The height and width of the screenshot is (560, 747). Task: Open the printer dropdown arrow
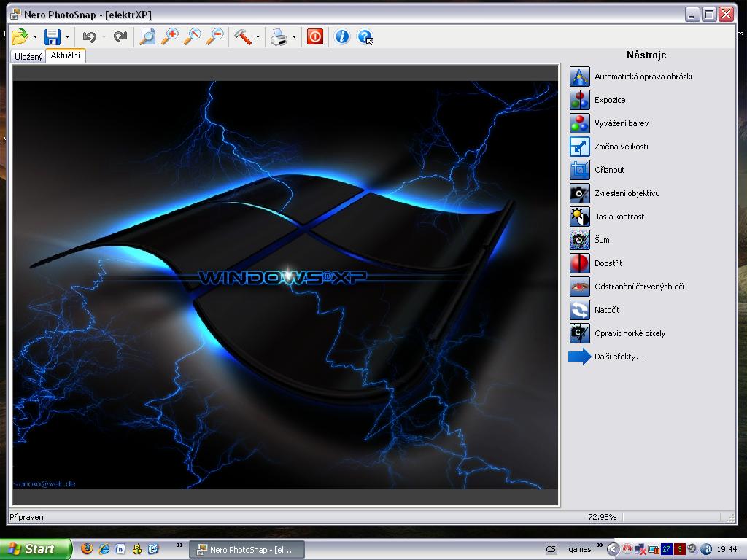(294, 36)
